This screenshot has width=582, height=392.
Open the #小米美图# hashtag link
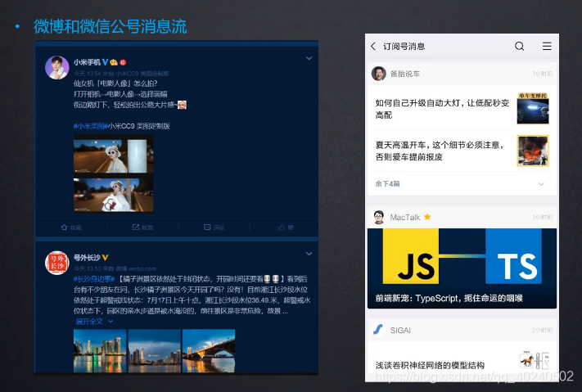pos(91,126)
